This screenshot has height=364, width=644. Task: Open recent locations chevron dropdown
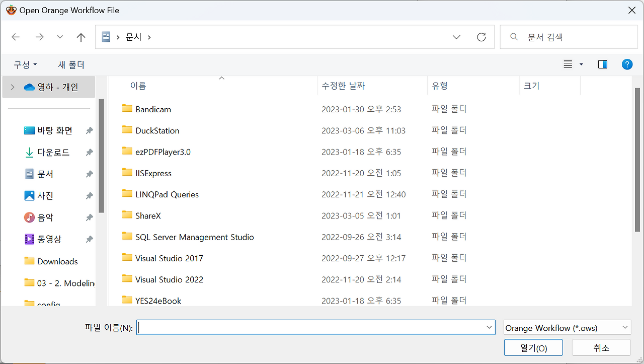(60, 37)
